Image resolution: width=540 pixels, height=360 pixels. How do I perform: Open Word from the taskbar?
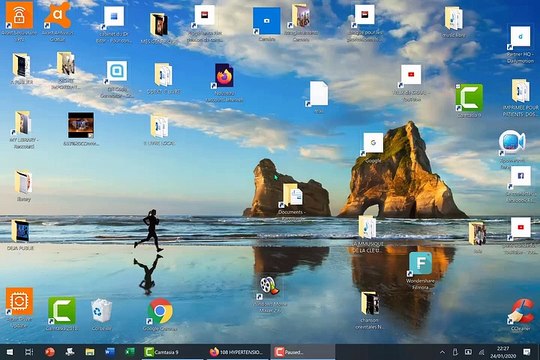(110, 352)
